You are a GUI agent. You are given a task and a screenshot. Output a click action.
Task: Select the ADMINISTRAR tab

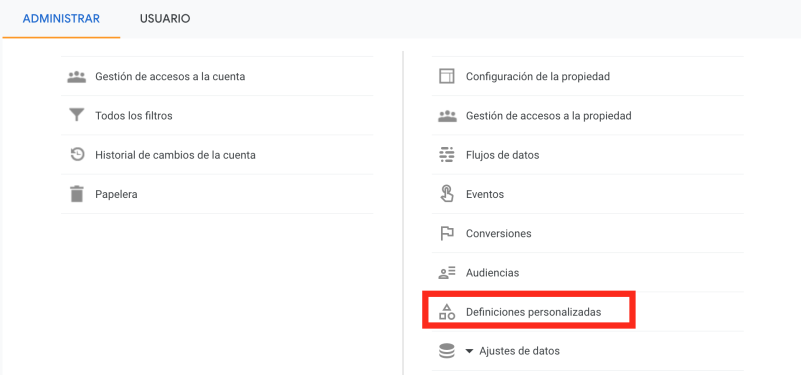(61, 19)
